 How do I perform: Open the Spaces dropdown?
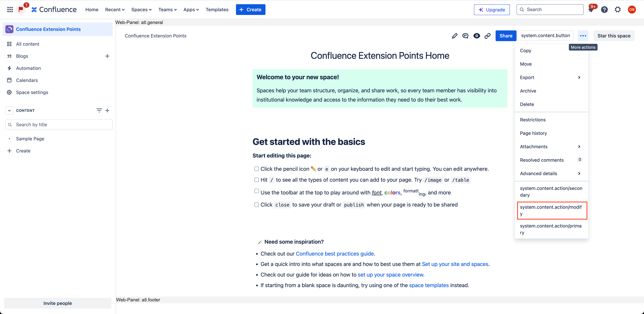(142, 10)
